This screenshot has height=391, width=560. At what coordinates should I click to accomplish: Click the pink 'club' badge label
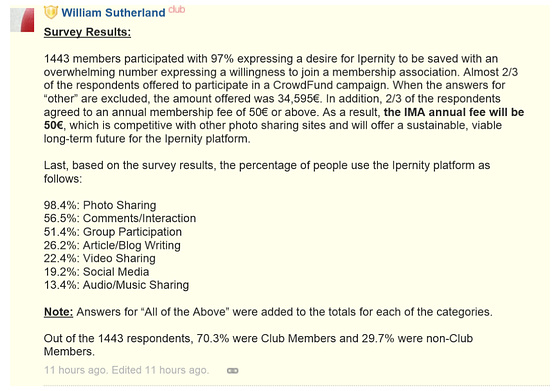click(x=176, y=10)
